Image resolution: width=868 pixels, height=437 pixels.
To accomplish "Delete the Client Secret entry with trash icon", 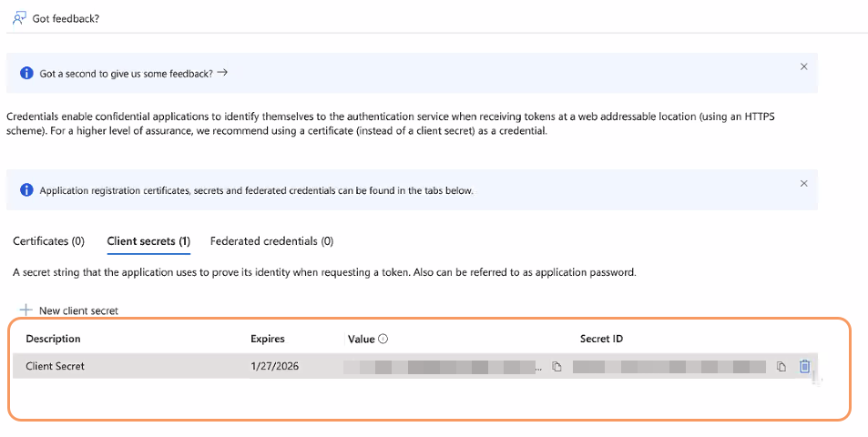I will [x=805, y=366].
